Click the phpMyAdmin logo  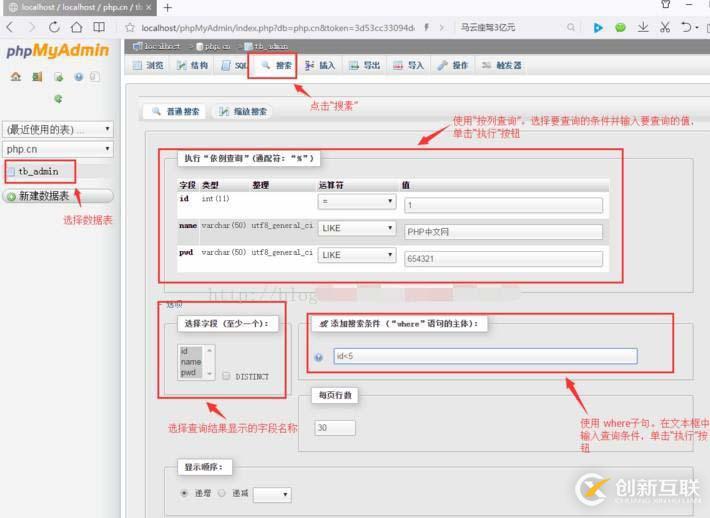coord(58,50)
